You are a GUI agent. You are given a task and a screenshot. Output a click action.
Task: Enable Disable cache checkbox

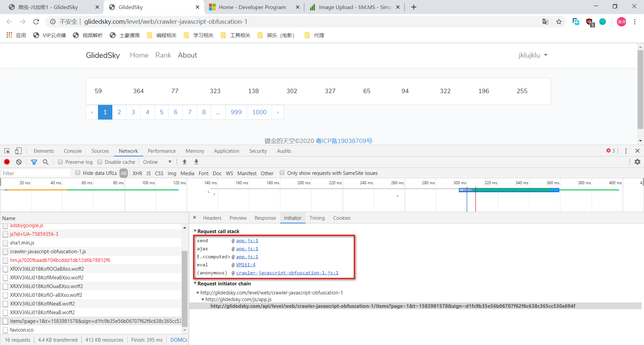100,162
